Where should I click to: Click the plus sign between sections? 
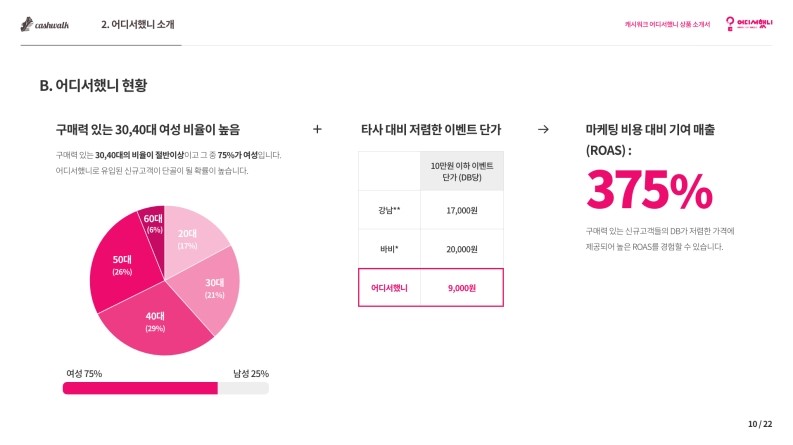(x=317, y=129)
